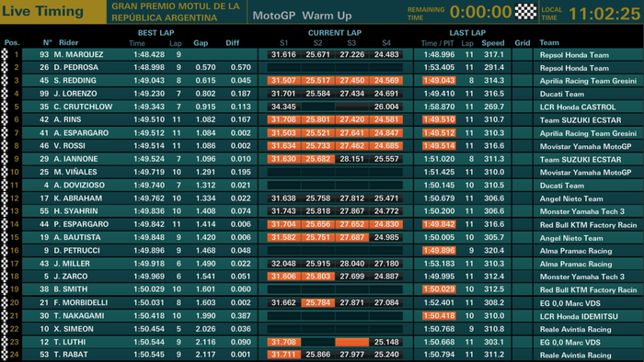This screenshot has height=362, width=644.
Task: Select rider T. NAKAGAMI
Action: click(79, 316)
